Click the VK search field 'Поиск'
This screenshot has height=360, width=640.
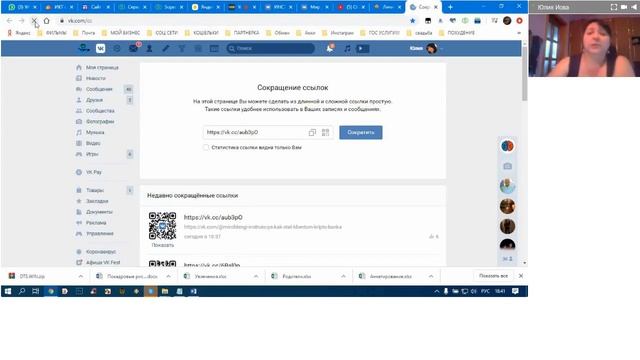tap(271, 49)
